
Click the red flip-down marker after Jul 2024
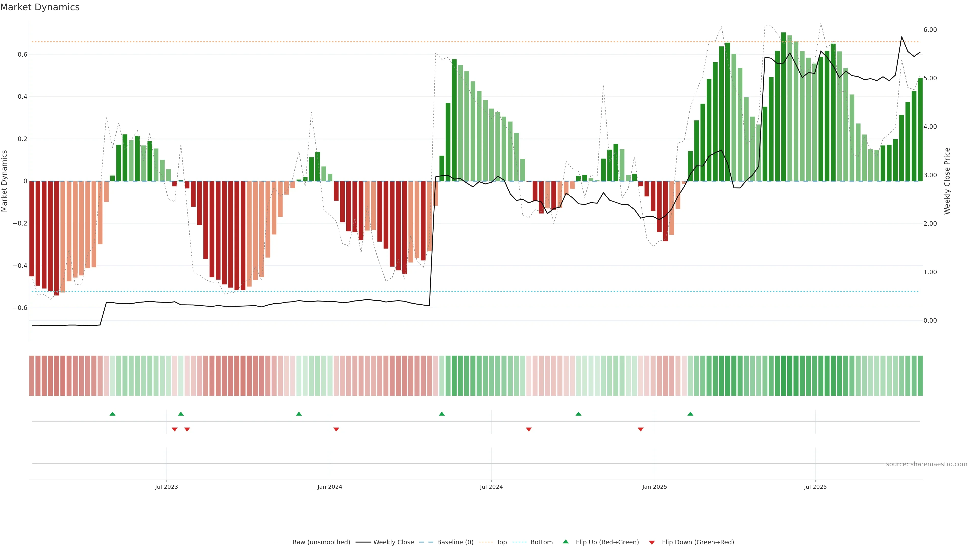[x=529, y=429]
